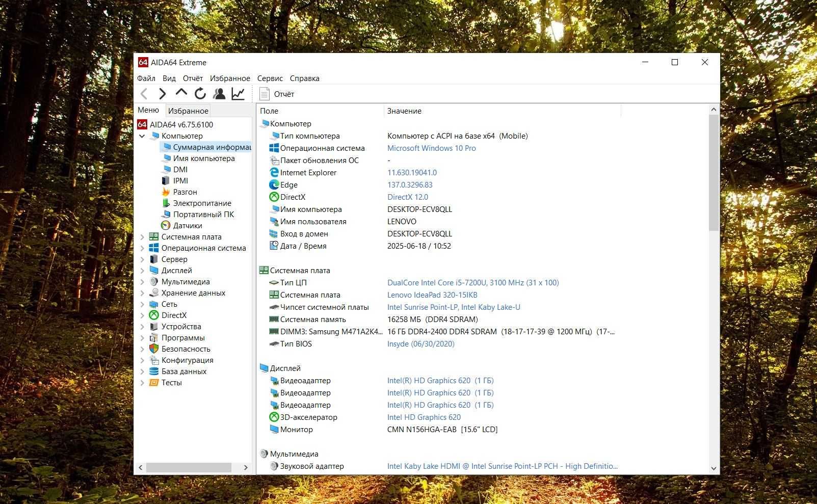Open the Lenovo IdeaPad 320-15IKB link
The height and width of the screenshot is (504, 817).
432,295
